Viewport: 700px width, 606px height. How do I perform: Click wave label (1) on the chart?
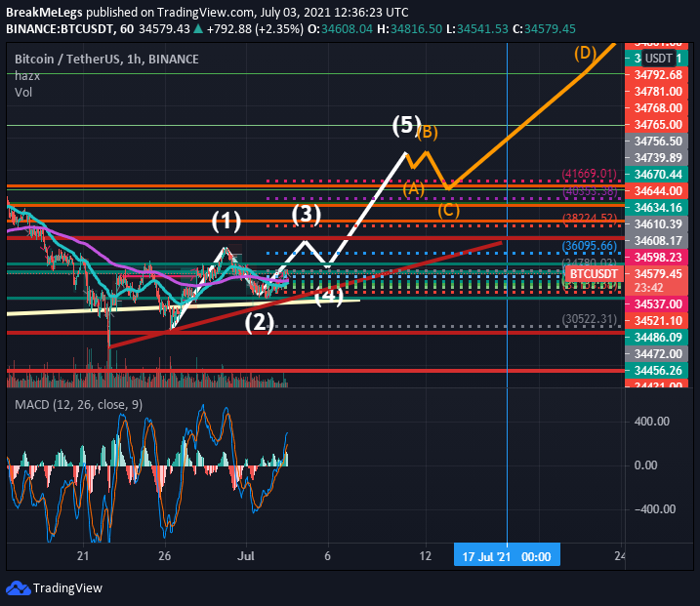point(226,221)
